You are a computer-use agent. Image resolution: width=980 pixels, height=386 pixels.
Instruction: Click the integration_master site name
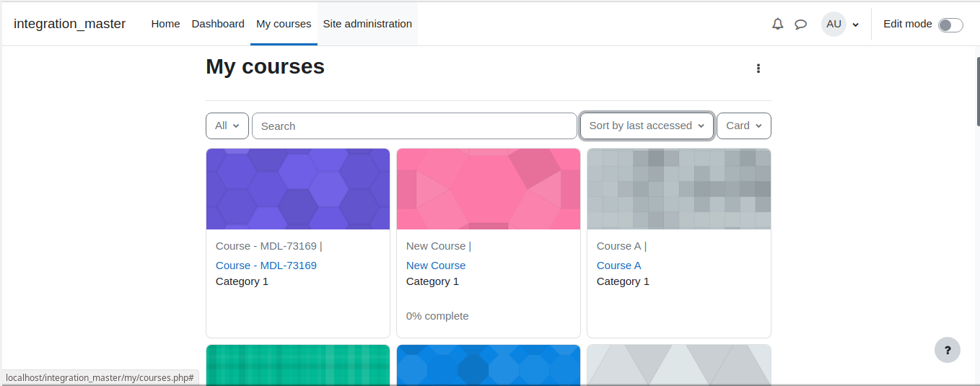click(69, 24)
